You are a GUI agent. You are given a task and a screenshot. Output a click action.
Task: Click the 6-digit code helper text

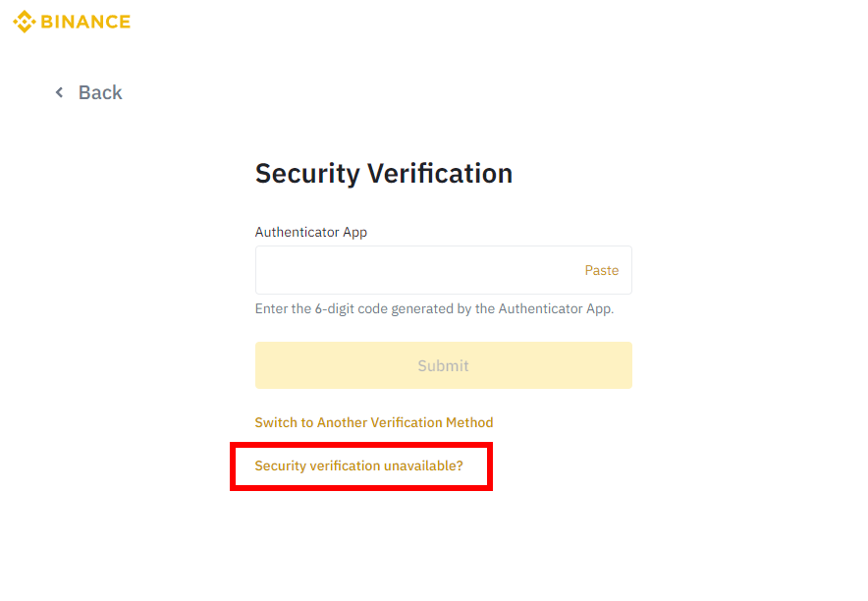tap(434, 308)
